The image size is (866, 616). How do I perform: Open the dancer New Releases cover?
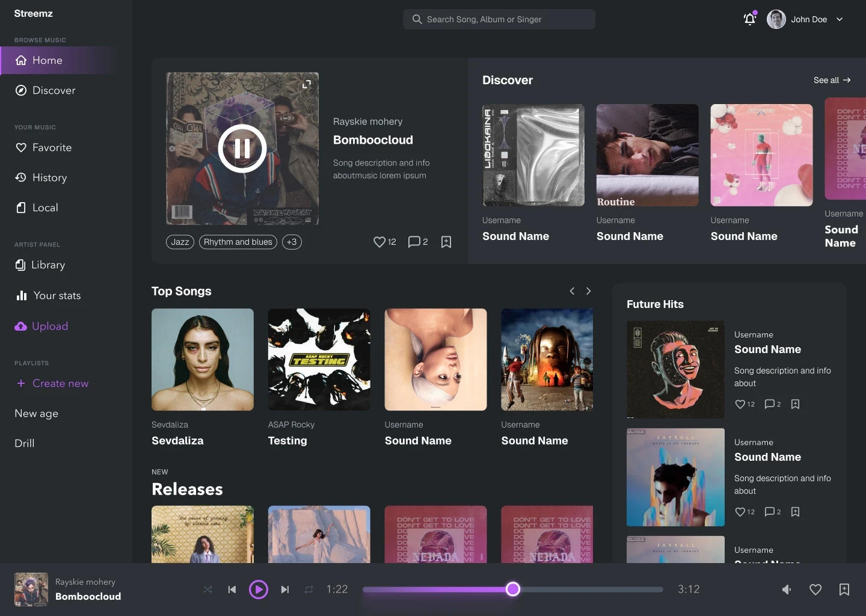coord(319,534)
